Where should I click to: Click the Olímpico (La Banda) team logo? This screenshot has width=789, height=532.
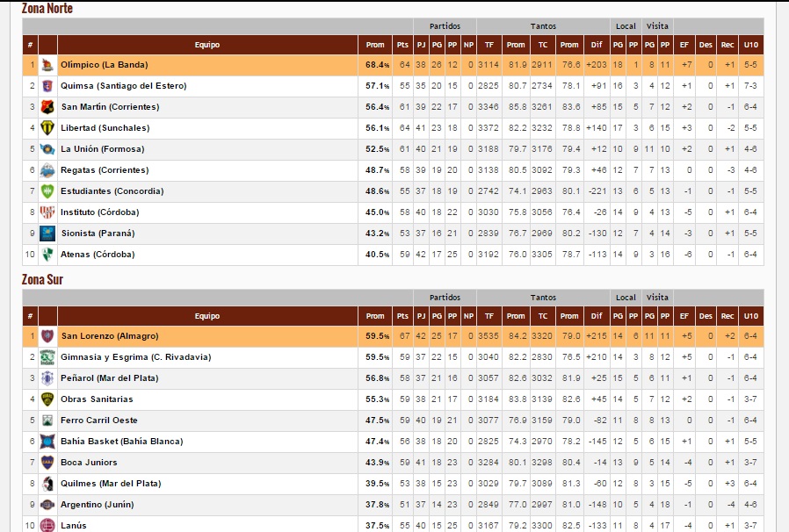click(48, 65)
